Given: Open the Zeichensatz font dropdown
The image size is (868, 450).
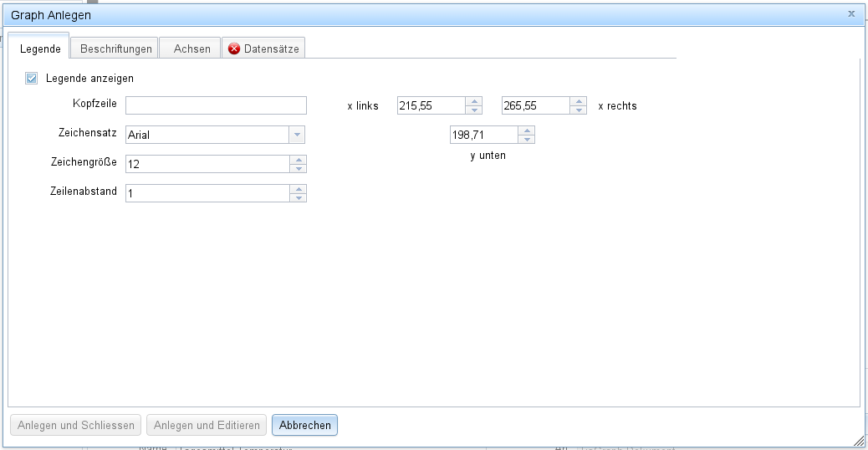Looking at the screenshot, I should [297, 135].
